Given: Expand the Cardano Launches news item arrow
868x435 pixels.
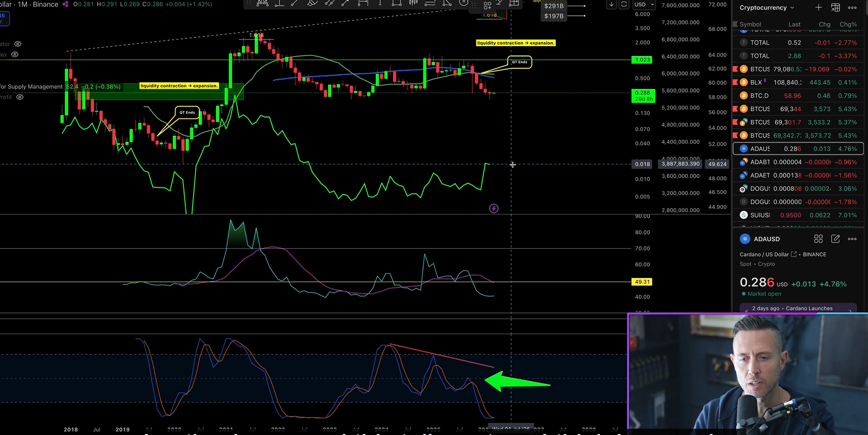Looking at the screenshot, I should [x=850, y=309].
